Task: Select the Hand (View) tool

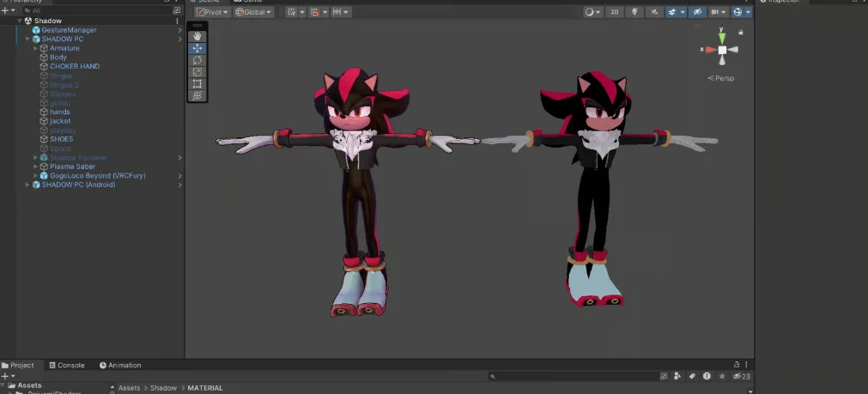Action: click(197, 38)
